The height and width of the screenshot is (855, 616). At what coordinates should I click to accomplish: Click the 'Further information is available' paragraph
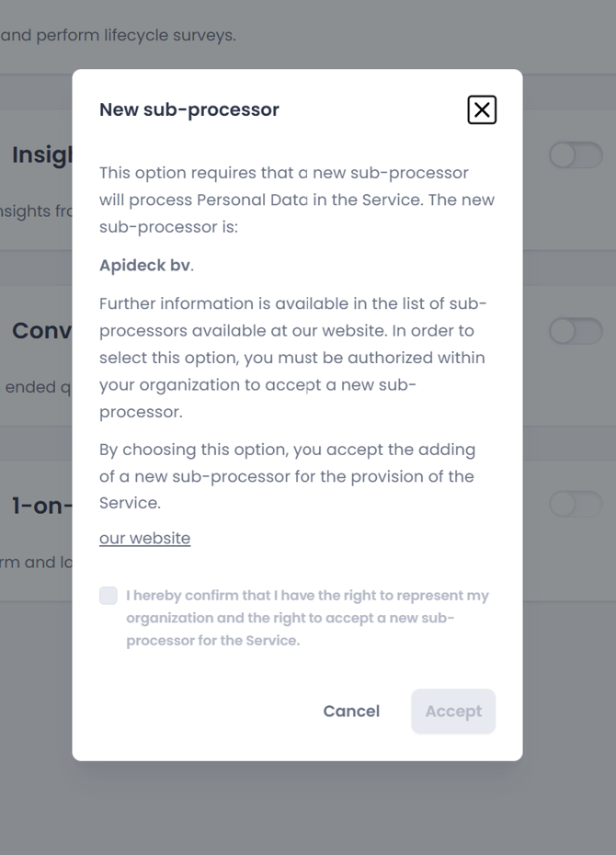coord(292,358)
